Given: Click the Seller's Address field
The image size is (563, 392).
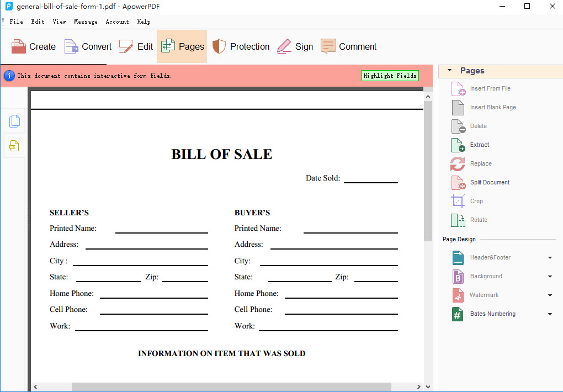Looking at the screenshot, I should [146, 245].
